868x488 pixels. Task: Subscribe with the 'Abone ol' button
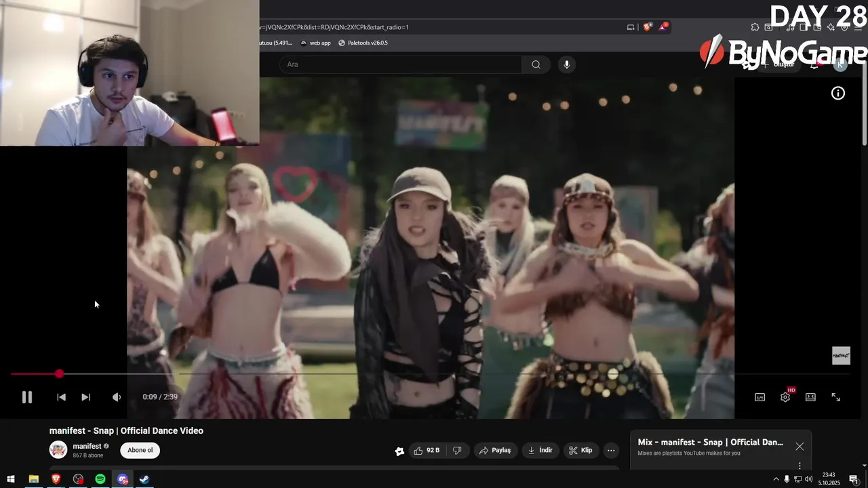coord(140,450)
